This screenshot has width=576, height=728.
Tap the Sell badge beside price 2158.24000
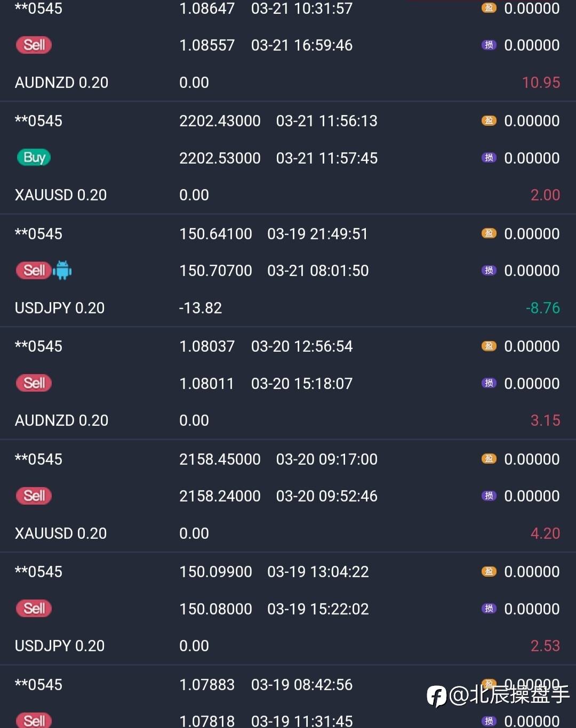point(34,496)
